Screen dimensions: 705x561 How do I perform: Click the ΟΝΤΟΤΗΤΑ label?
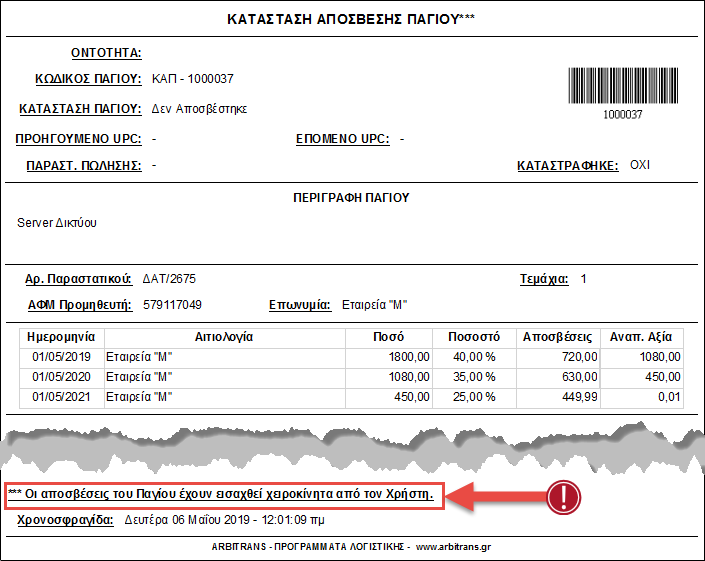106,53
